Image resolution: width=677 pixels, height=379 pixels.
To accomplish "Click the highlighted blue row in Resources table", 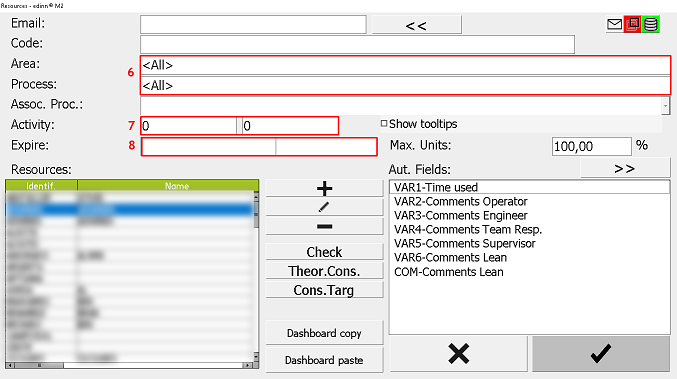I will coord(129,210).
